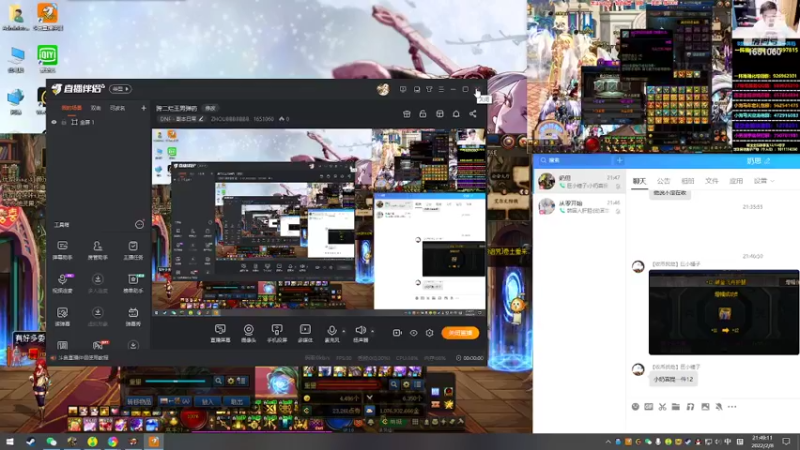Add a 摄像头 camera source
800x450 pixels.
click(248, 333)
